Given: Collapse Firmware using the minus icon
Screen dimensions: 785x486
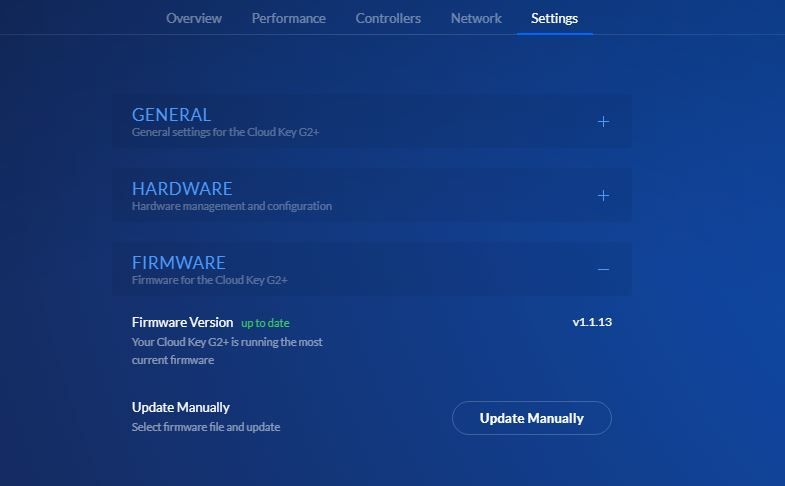Looking at the screenshot, I should [x=603, y=269].
